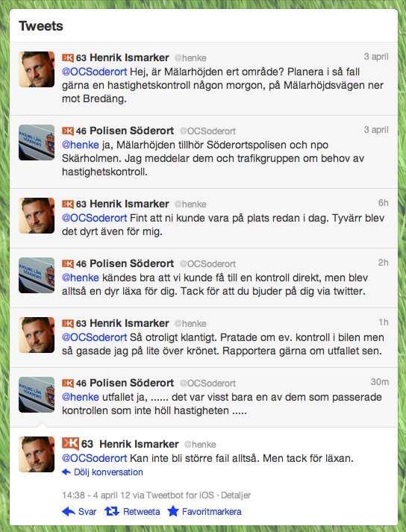Open @OCSoderort mention in first tweet
Viewport: 406px width, 532px height.
click(94, 72)
